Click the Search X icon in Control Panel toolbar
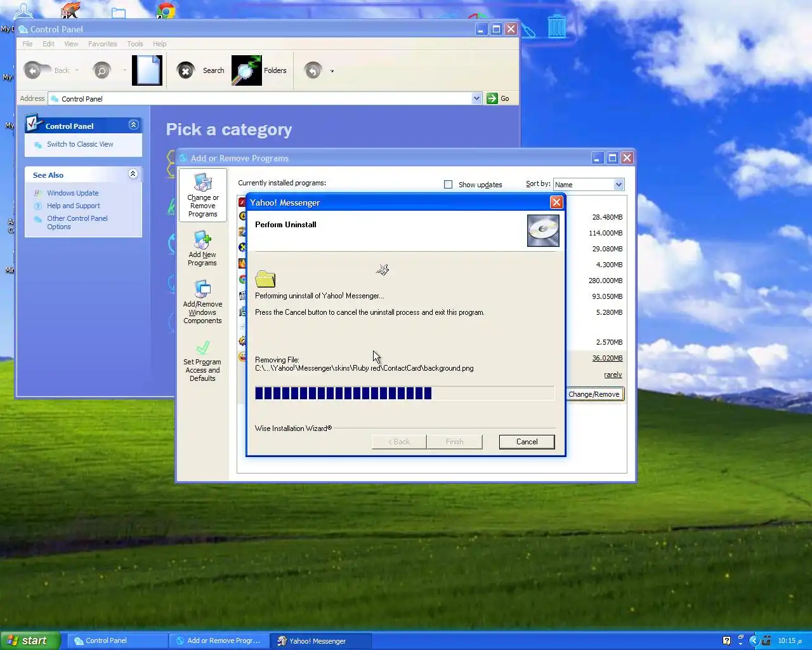Screen dimensions: 812x650 click(185, 70)
